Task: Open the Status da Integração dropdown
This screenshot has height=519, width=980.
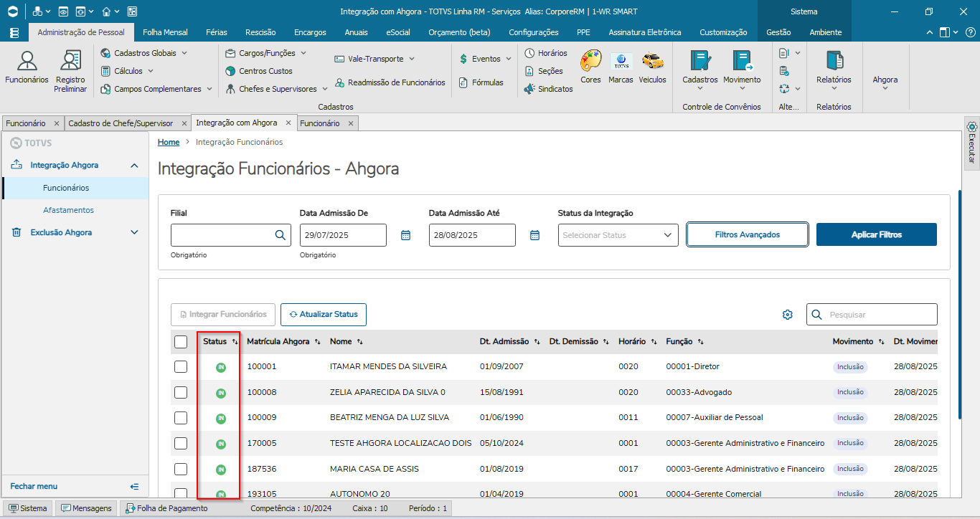Action: pos(618,235)
